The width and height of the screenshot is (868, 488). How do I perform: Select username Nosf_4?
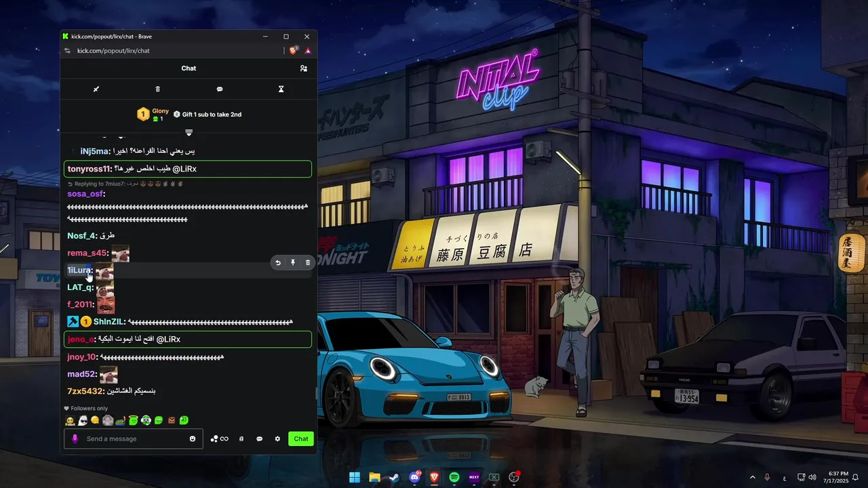point(81,236)
